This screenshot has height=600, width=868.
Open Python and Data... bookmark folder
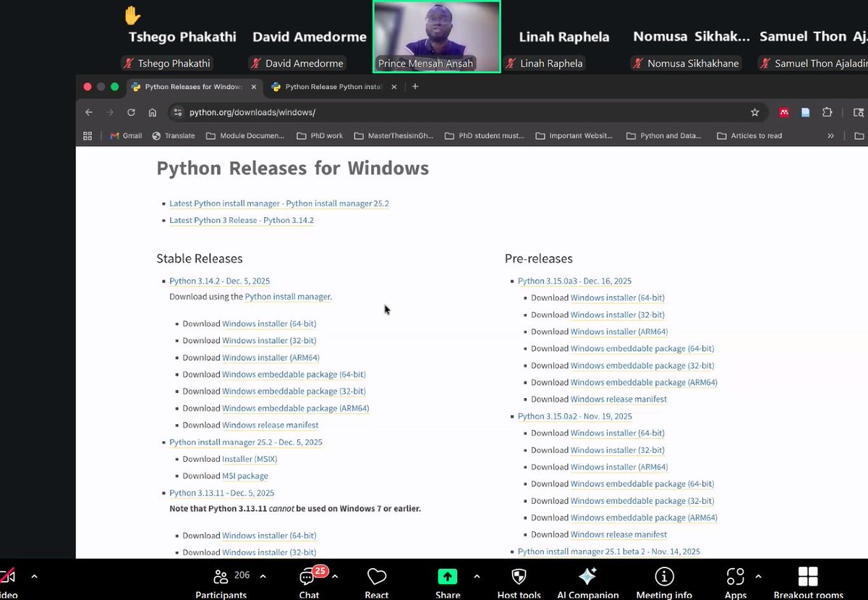pos(664,135)
